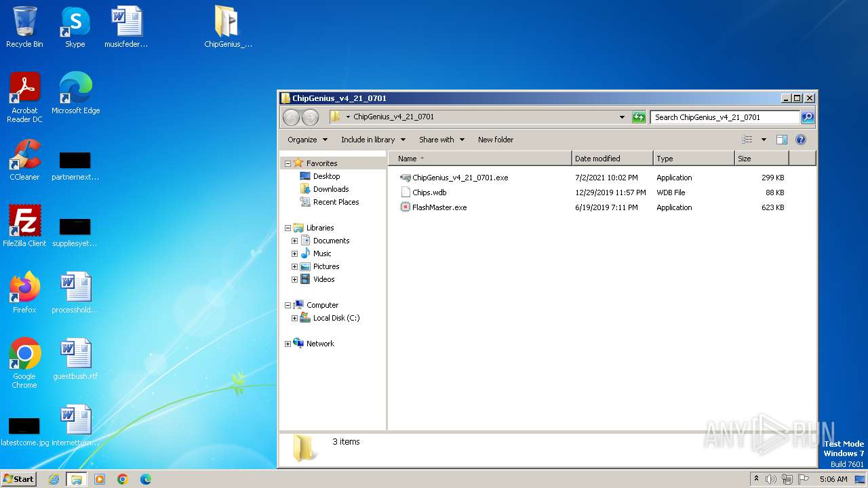Launch Skype from the desktop
Viewport: 868px width, 488px height.
click(x=75, y=27)
